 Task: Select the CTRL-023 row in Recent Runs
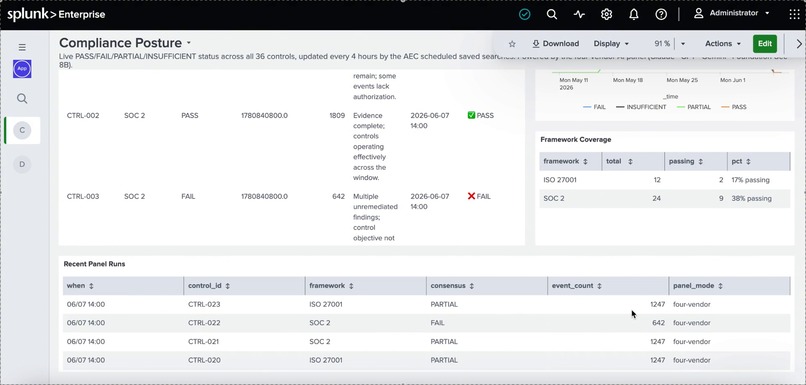(427, 304)
